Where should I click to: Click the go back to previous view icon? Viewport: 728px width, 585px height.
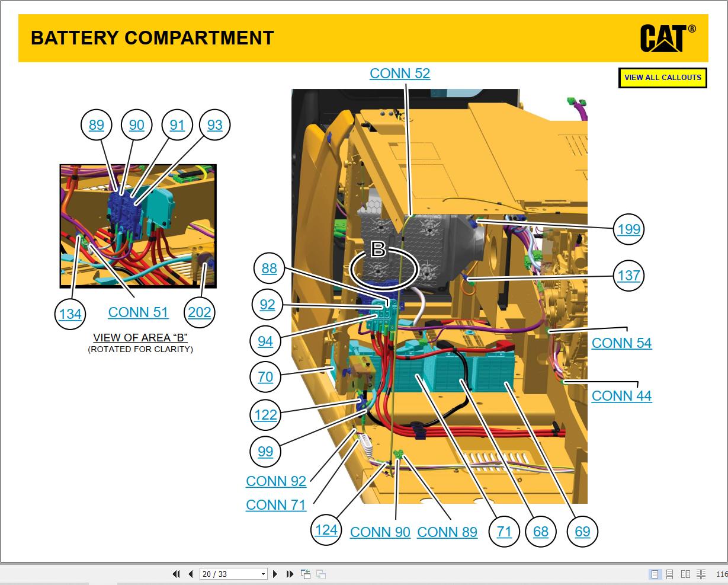tap(306, 574)
